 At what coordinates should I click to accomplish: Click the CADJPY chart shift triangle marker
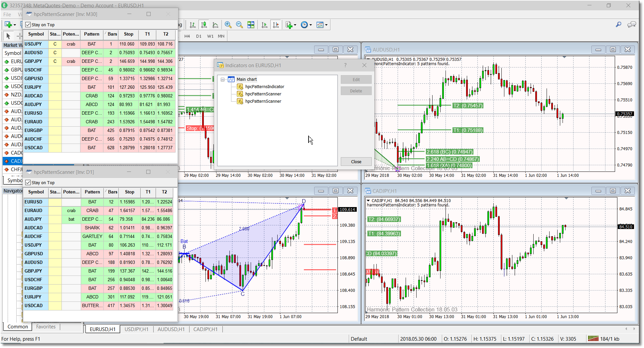566,199
